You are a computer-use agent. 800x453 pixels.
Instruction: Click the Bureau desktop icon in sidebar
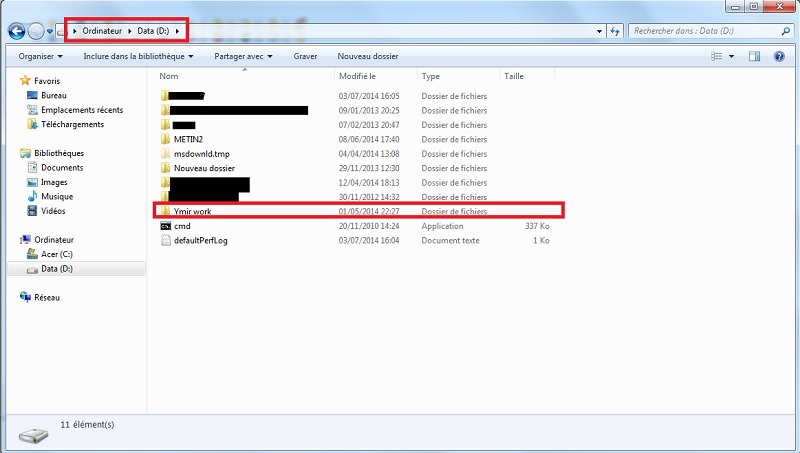pos(32,95)
